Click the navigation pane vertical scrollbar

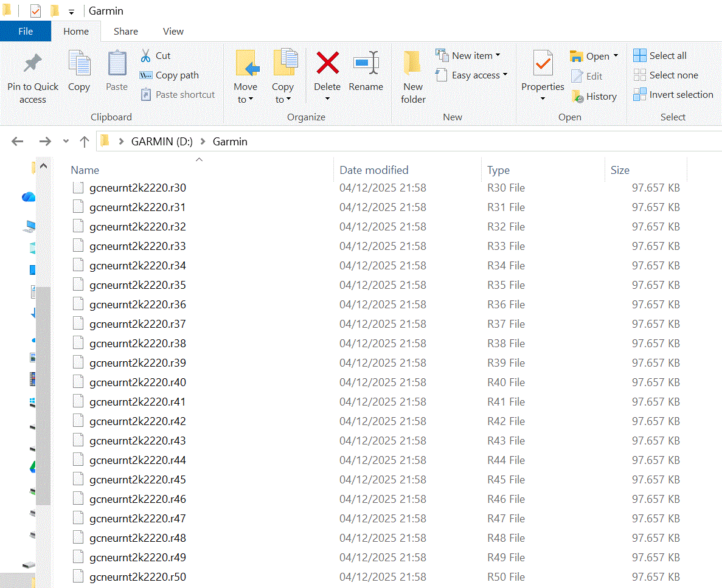[43, 395]
